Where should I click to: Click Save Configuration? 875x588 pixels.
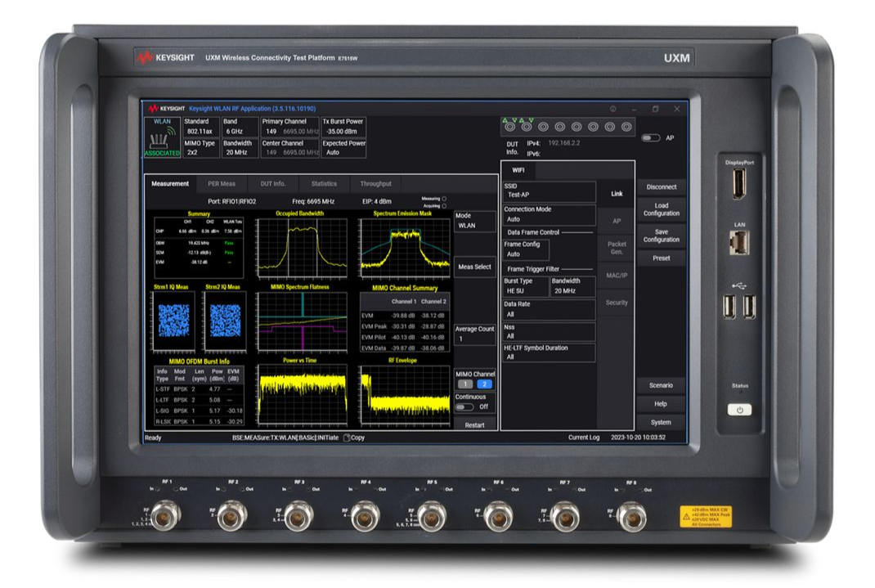[662, 236]
